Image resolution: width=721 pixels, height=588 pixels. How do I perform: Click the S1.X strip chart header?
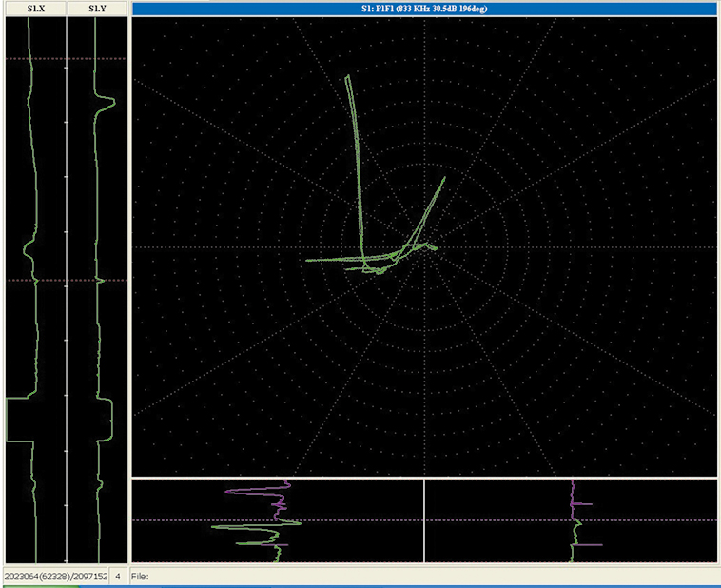[35, 9]
